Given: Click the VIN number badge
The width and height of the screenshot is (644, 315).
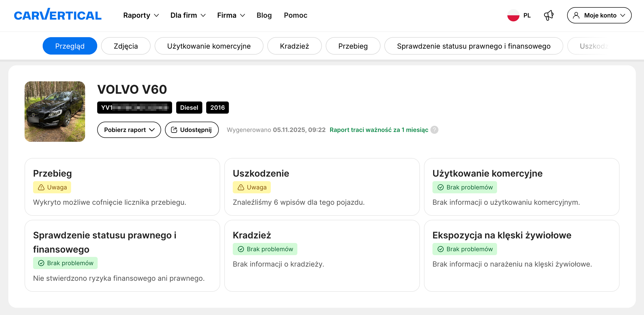Looking at the screenshot, I should pos(135,107).
